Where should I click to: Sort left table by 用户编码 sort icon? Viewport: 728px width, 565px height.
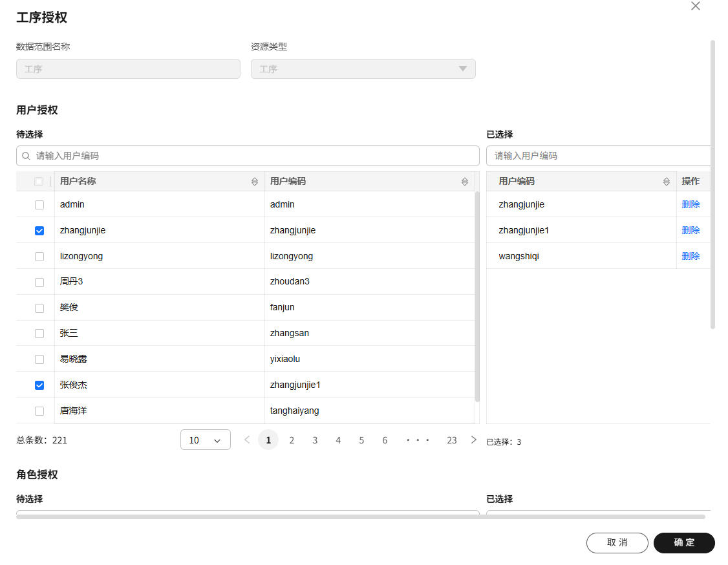pyautogui.click(x=465, y=182)
